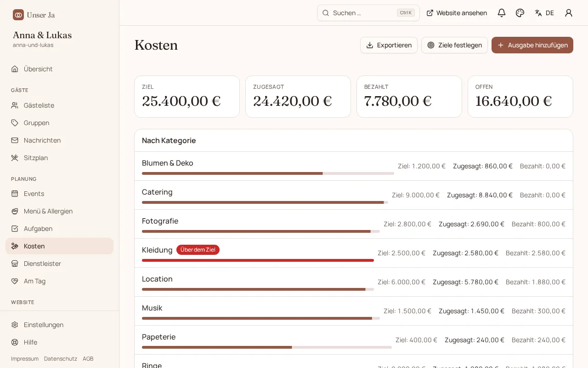Screen dimensions: 588x368
Task: Open Gruppen in sidebar
Action: [60, 123]
